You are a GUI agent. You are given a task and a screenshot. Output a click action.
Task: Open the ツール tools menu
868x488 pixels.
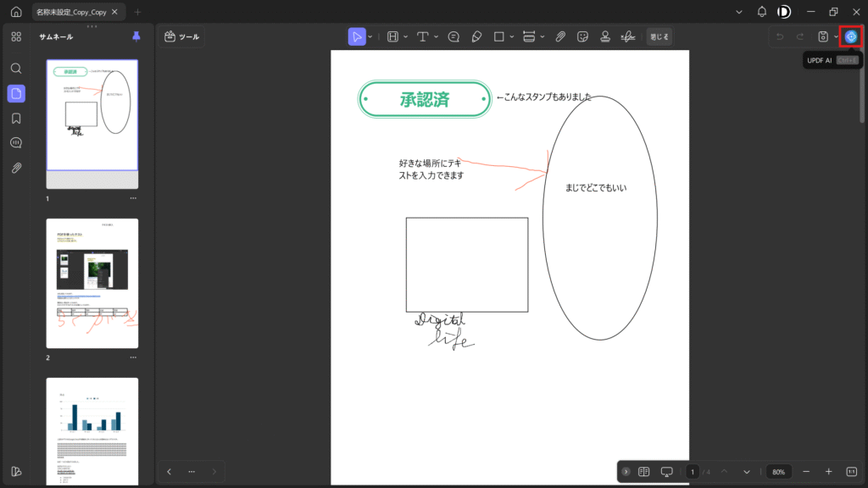[x=182, y=36]
